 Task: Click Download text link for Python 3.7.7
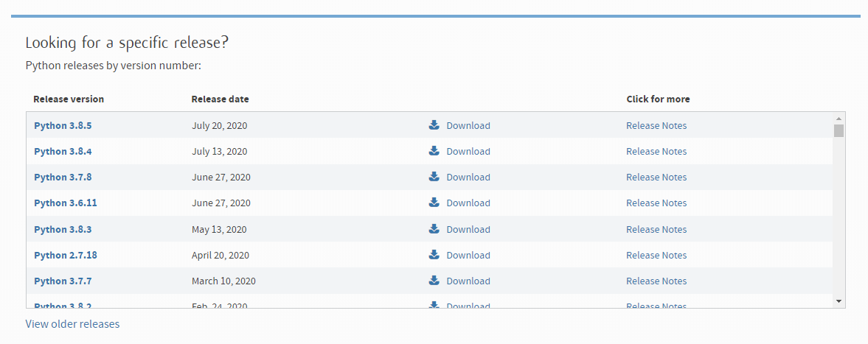[x=468, y=281]
